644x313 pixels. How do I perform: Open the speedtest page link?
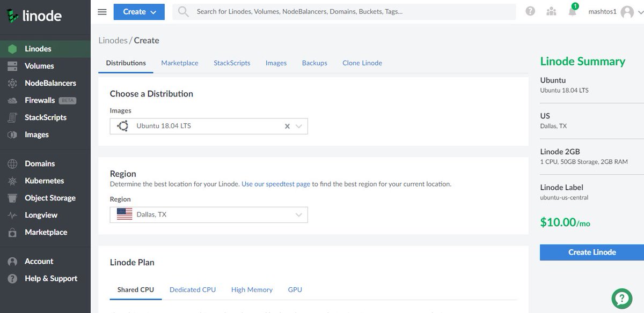(276, 184)
